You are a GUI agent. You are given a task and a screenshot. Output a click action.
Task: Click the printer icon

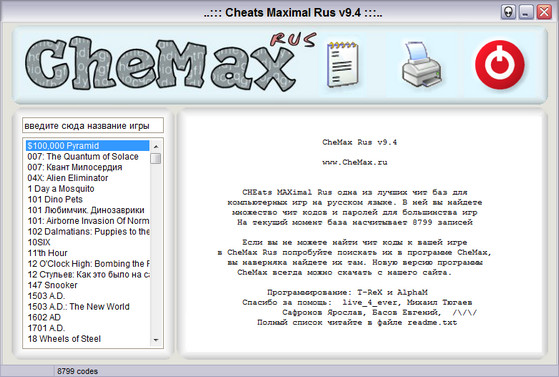pyautogui.click(x=422, y=64)
